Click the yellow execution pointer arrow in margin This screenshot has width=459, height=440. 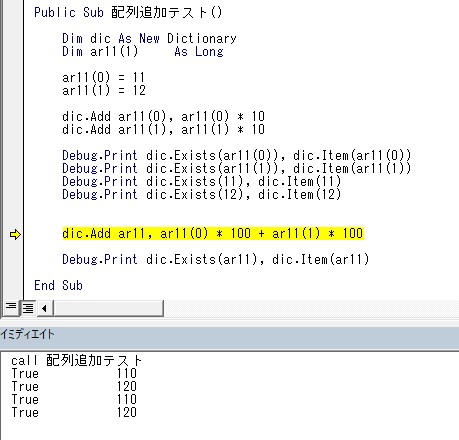(x=15, y=234)
